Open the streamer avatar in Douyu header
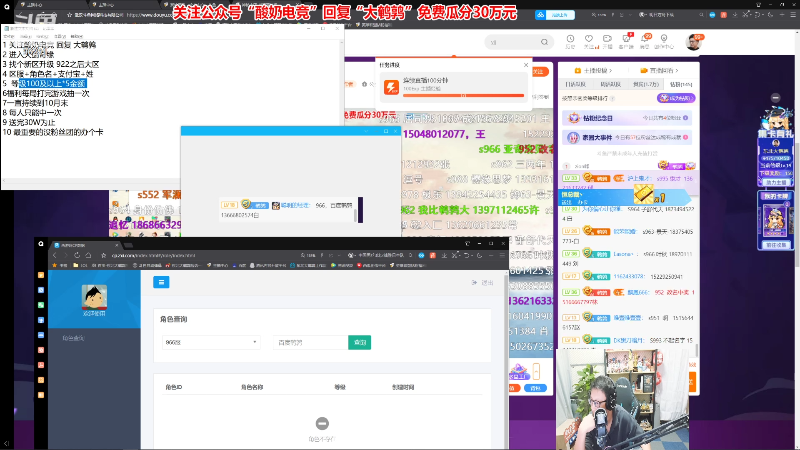 (693, 42)
